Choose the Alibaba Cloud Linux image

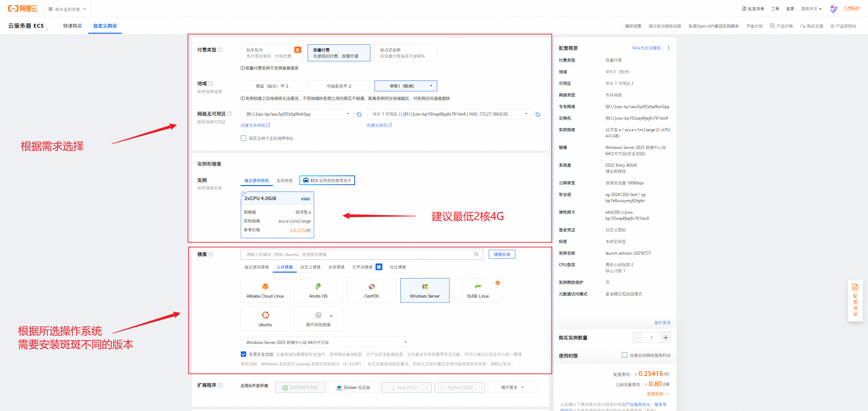(265, 290)
